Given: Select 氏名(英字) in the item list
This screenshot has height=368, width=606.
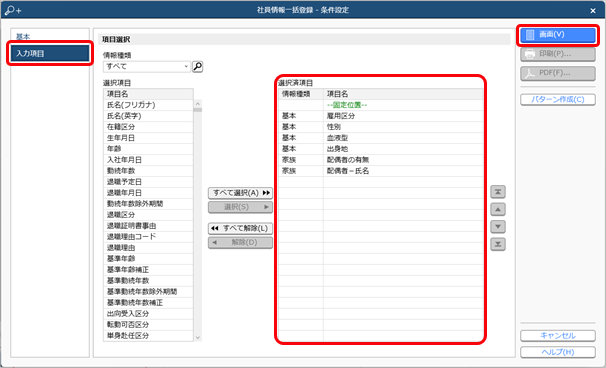Looking at the screenshot, I should pyautogui.click(x=148, y=116).
